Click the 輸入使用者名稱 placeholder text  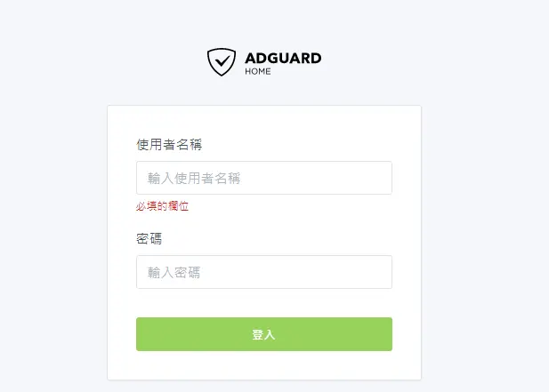pyautogui.click(x=194, y=179)
